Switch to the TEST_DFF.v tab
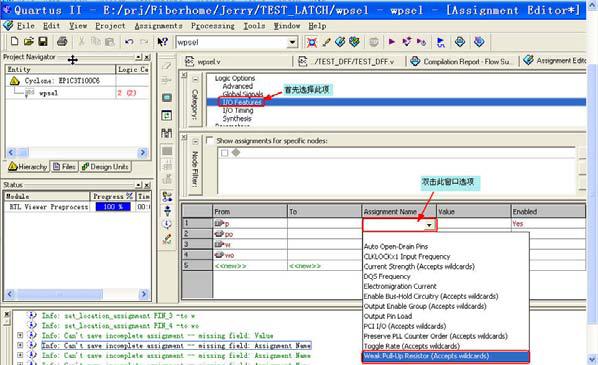598x365 pixels. click(346, 61)
